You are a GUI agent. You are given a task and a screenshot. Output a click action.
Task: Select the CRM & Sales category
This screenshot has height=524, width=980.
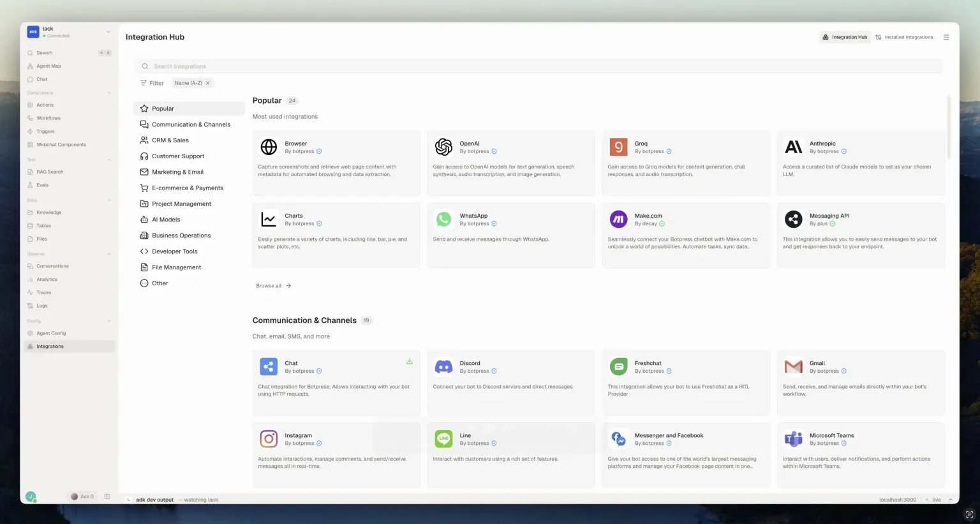tap(189, 140)
